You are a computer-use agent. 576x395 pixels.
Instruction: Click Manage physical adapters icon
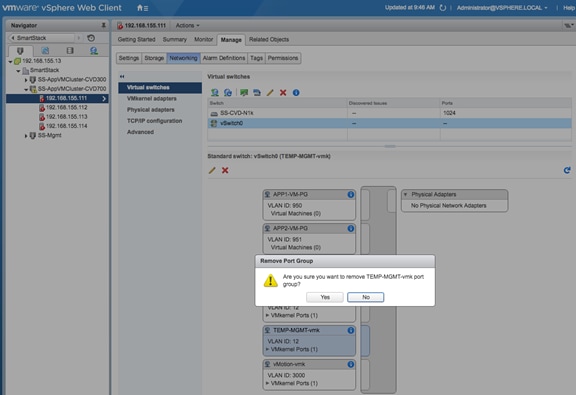[257, 92]
